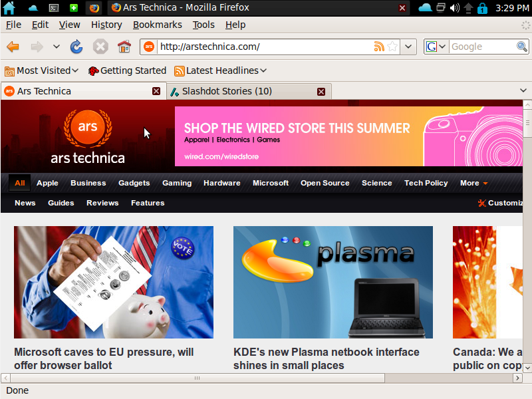This screenshot has height=399, width=532.
Task: Open the Bookmarks menu
Action: 158,25
